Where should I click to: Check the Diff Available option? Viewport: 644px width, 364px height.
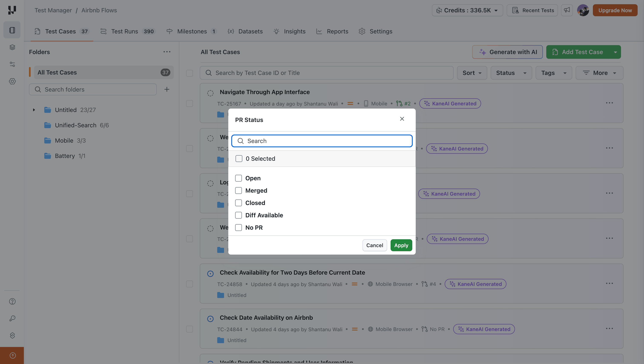[239, 215]
